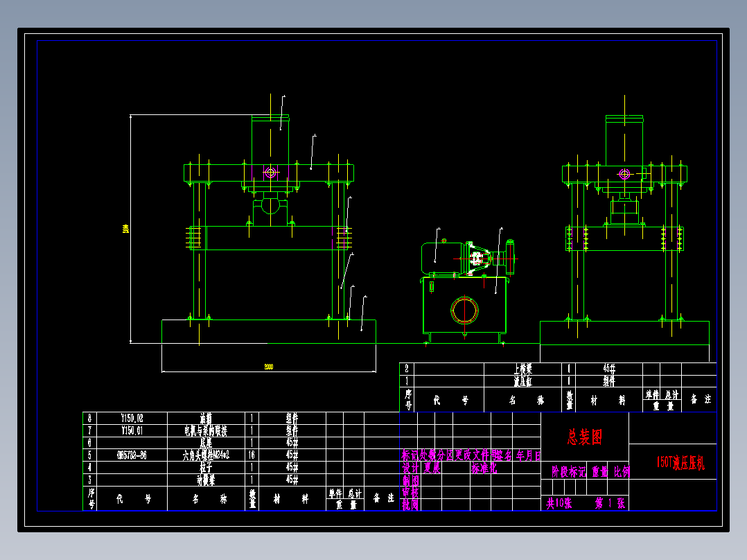Screen dimensions: 747x560
Task: Select the yellow vertical height dimension text
Action: coord(126,229)
